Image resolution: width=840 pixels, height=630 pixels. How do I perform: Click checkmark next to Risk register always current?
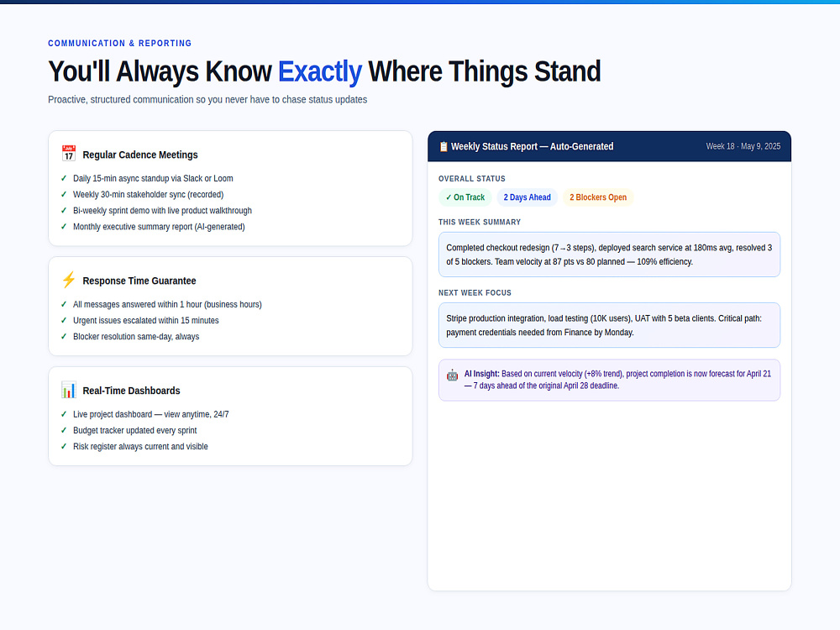pyautogui.click(x=64, y=446)
